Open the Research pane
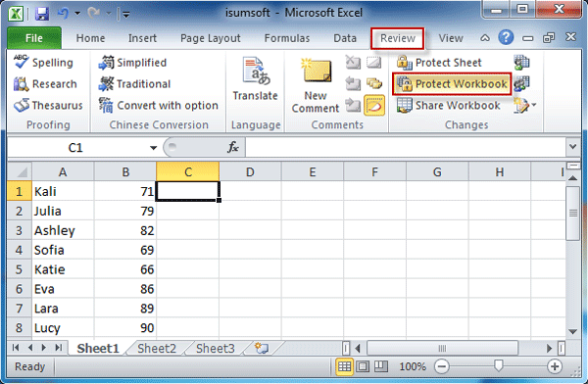This screenshot has width=588, height=384. pos(45,84)
